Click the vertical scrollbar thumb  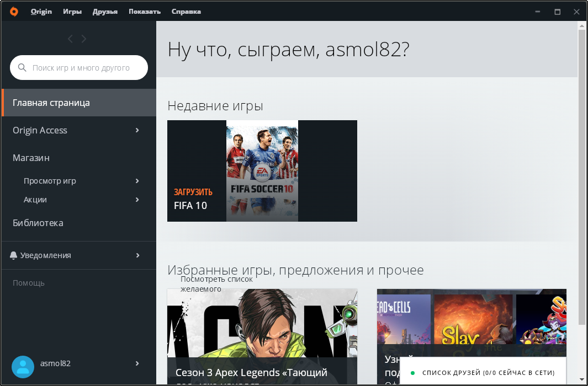pos(581,177)
